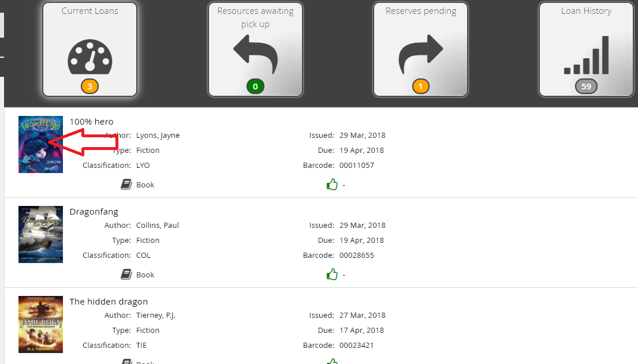
Task: Open the 100% hero title link
Action: coord(91,122)
